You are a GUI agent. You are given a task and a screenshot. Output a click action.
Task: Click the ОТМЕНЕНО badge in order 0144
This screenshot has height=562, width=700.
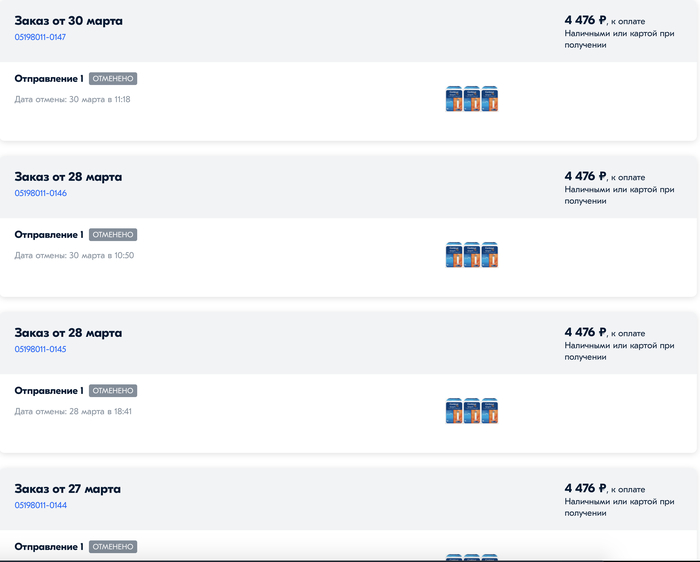[x=113, y=547]
